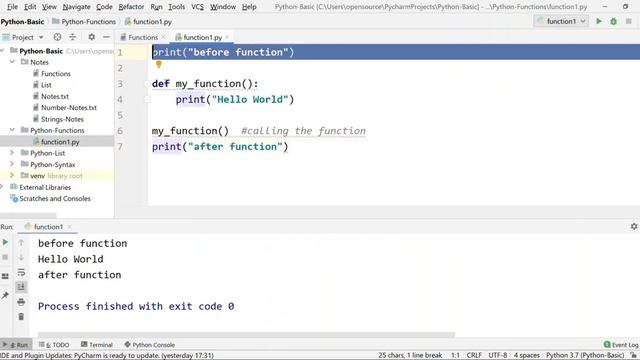Image resolution: width=640 pixels, height=360 pixels.
Task: Open the File menu
Action: (x=12, y=7)
